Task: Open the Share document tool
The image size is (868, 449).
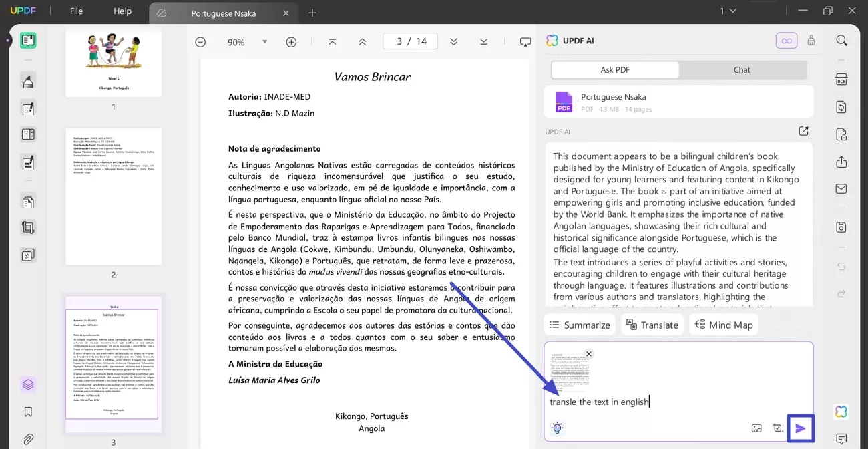Action: click(x=841, y=162)
